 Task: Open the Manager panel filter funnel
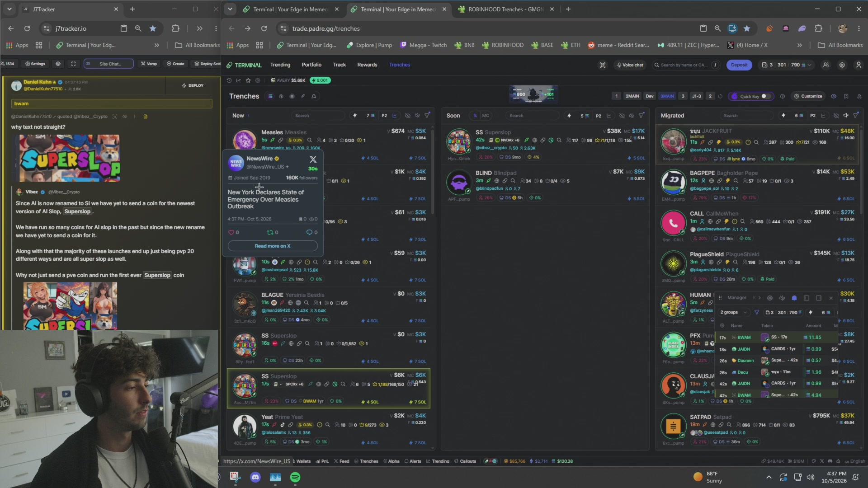click(757, 313)
